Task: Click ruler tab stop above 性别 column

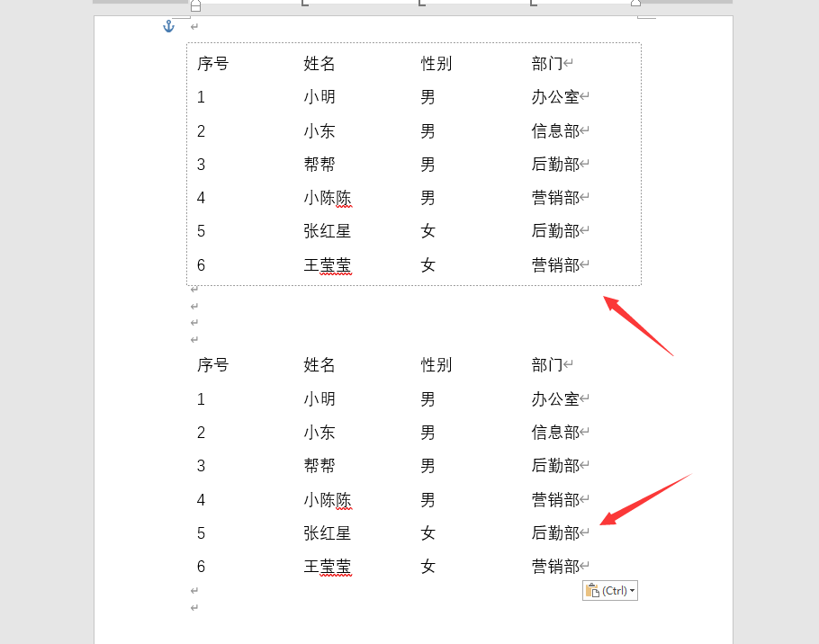Action: (422, 3)
